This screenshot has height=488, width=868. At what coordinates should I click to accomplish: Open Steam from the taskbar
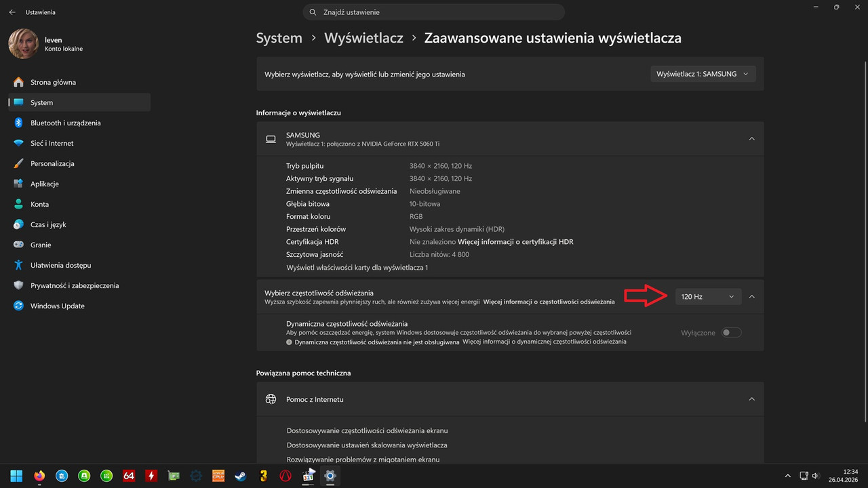(241, 476)
